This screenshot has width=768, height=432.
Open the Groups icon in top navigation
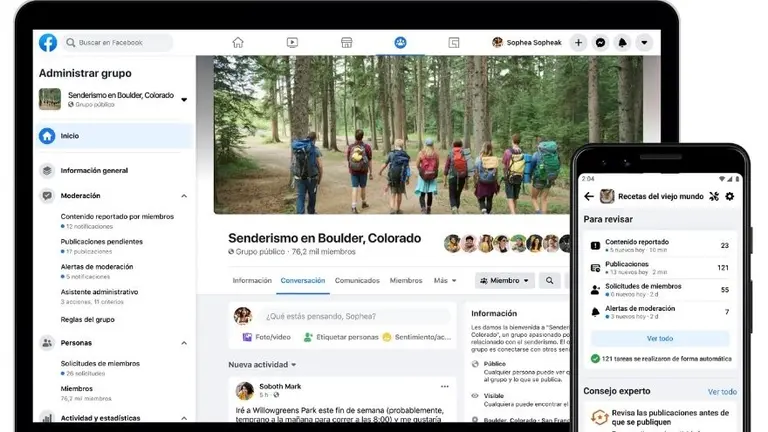400,43
